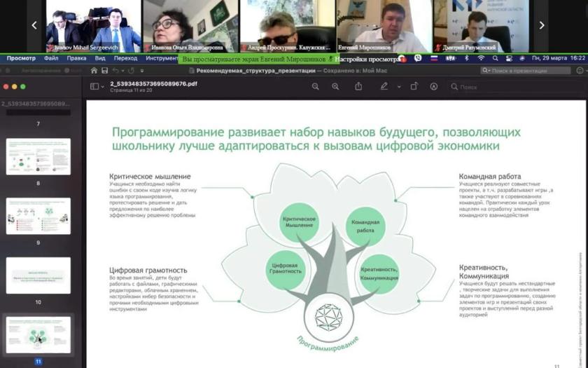Click the Просмотр application menu

tap(21, 59)
